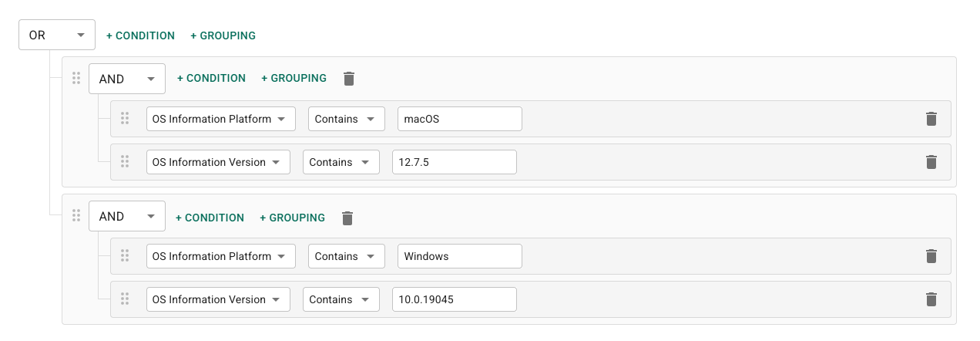Delete the first AND group with trash icon
Viewport: 980px width, 341px height.
[x=349, y=79]
